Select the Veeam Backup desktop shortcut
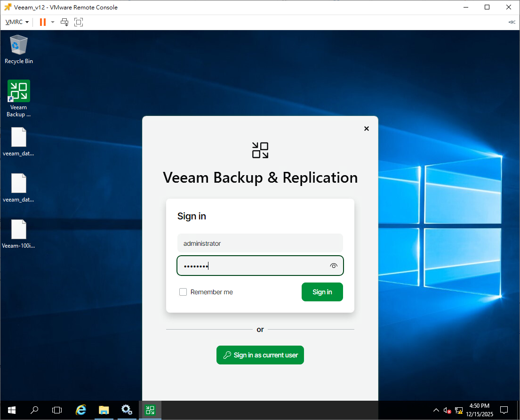Screen dimensions: 520x420 coord(18,98)
